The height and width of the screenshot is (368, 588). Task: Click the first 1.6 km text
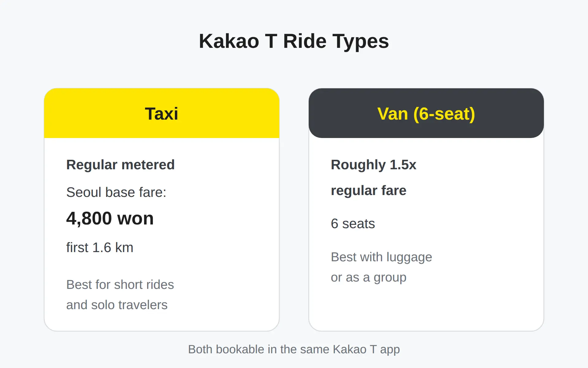click(100, 247)
